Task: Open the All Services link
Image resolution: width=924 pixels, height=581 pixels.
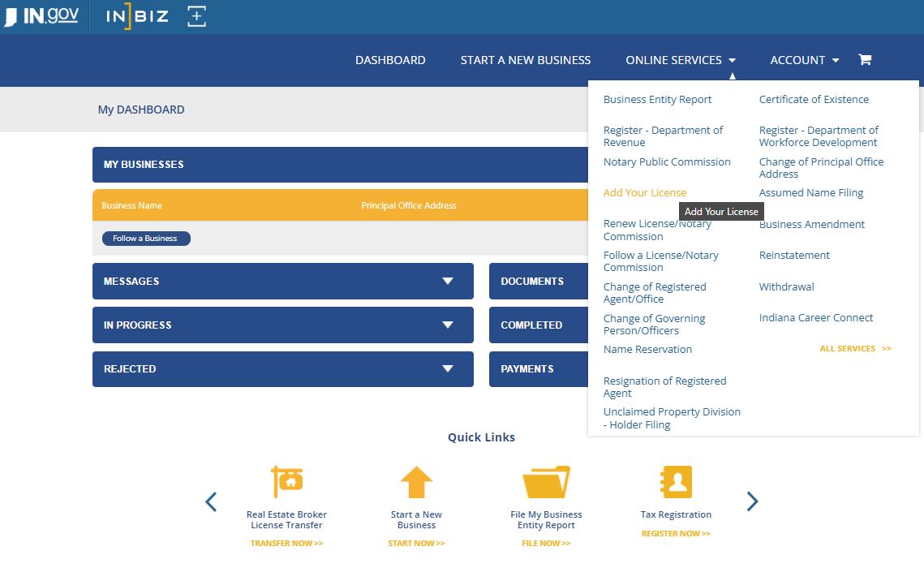Action: 855,349
